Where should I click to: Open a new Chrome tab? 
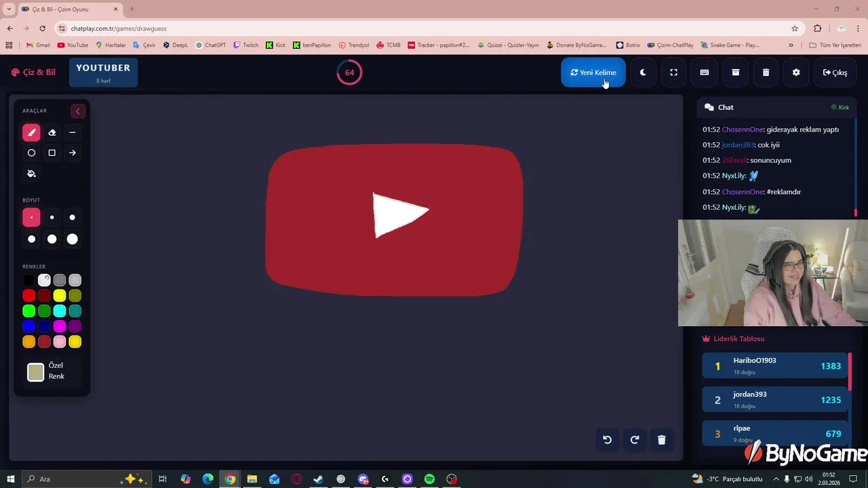[132, 9]
